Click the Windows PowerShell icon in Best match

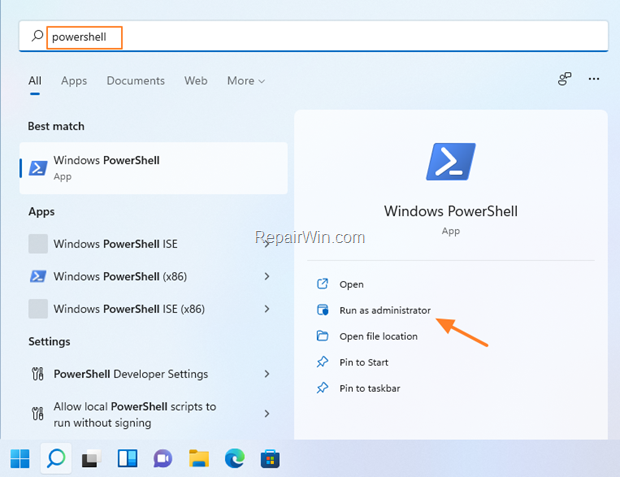(38, 168)
